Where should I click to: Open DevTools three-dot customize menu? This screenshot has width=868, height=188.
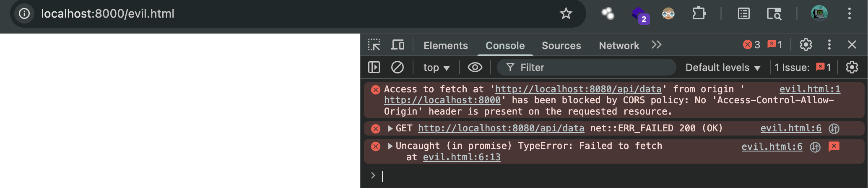click(829, 44)
